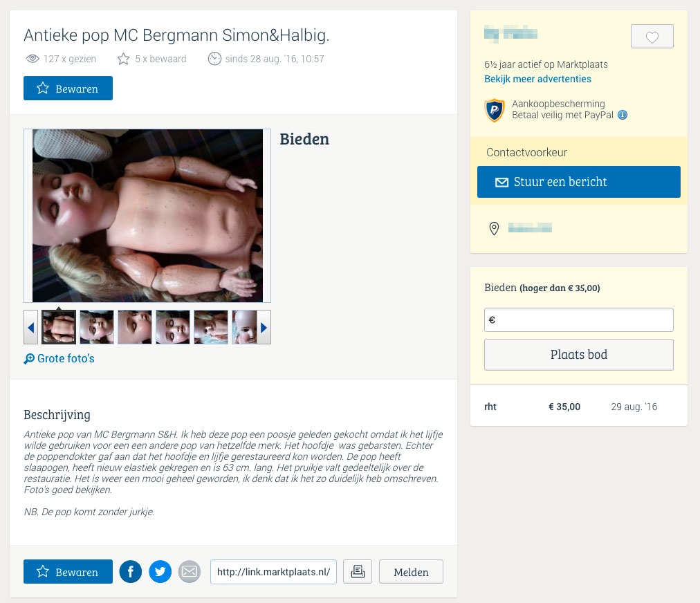The height and width of the screenshot is (603, 700).
Task: Click the print listing icon
Action: click(358, 571)
